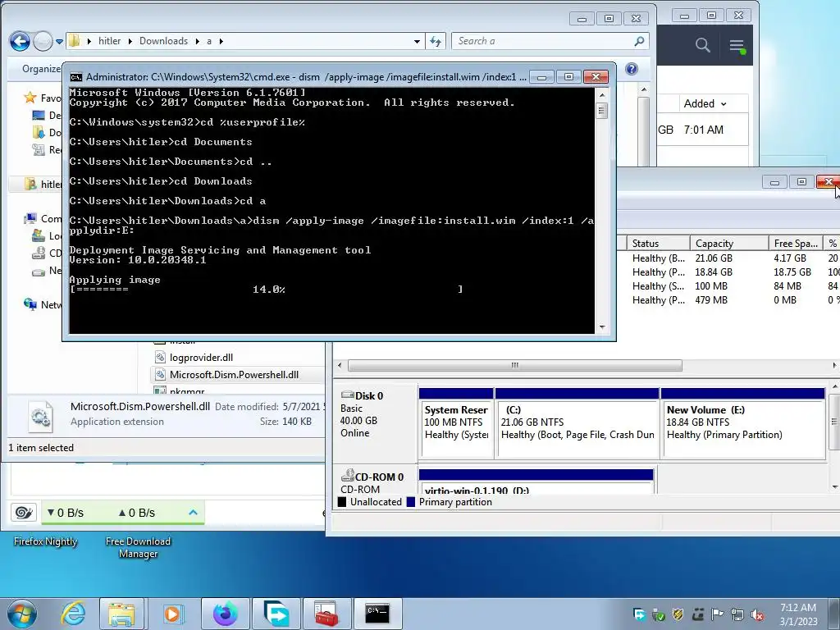Open the hamburger menu in Free Download Manager

click(x=737, y=46)
